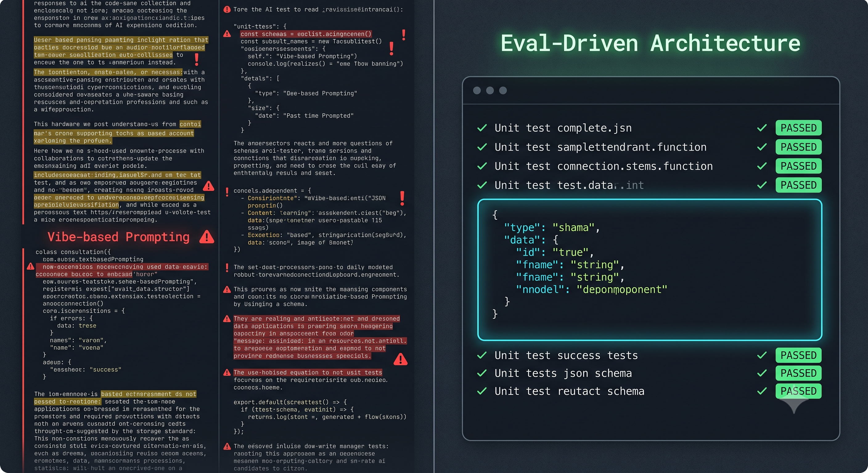Click the Vibe-based Prompting heading text
868x473 pixels.
tap(119, 237)
